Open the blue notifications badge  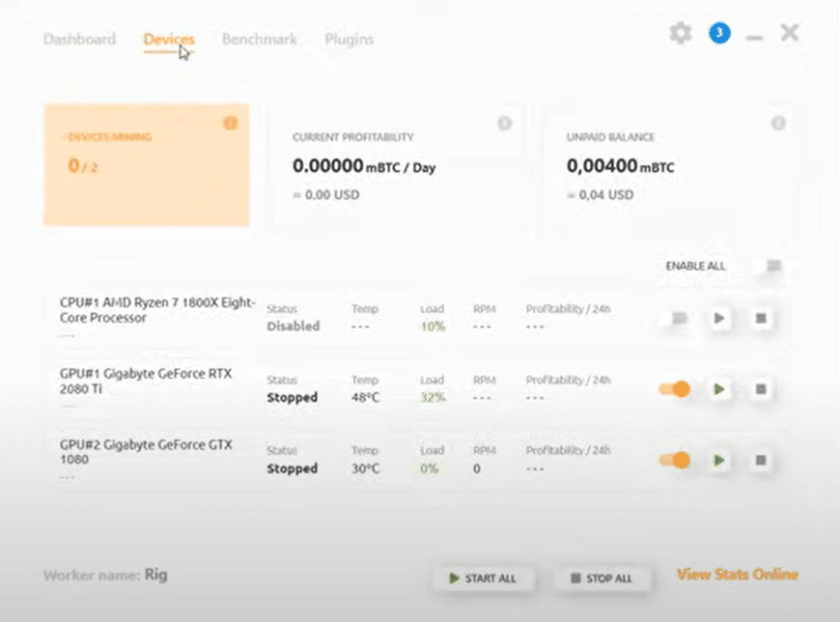[x=719, y=33]
